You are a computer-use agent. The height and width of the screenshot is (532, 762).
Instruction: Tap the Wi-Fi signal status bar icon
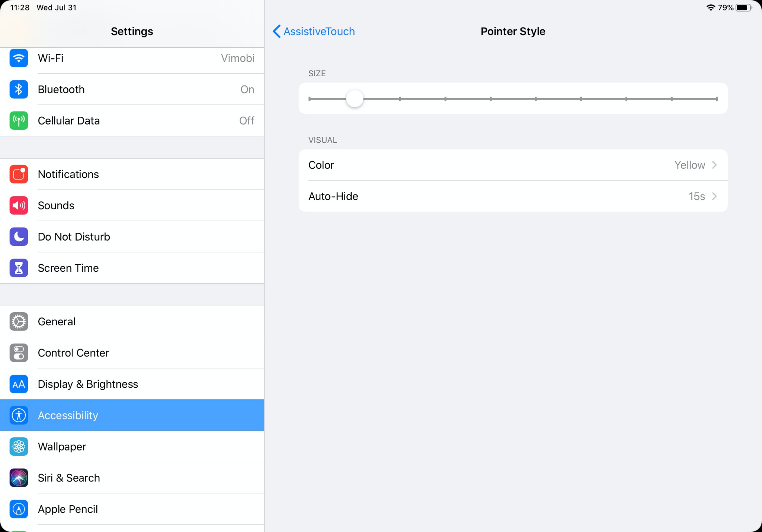point(711,7)
